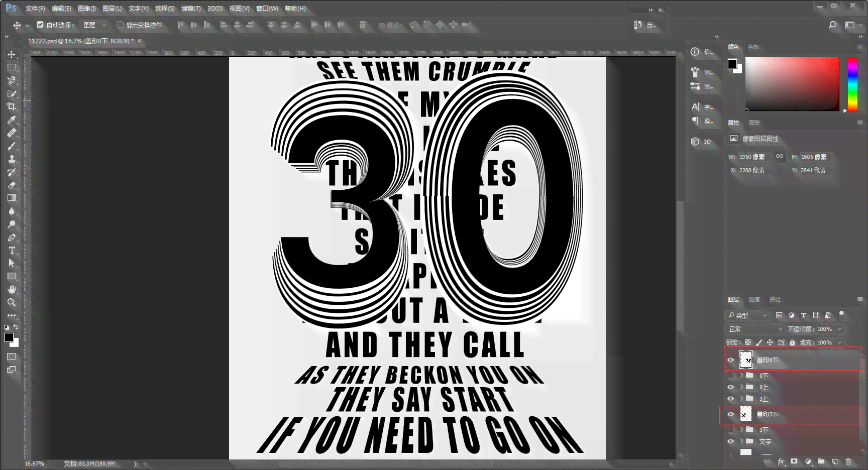The image size is (868, 470).
Task: Open the 文件(F) menu
Action: (x=35, y=9)
